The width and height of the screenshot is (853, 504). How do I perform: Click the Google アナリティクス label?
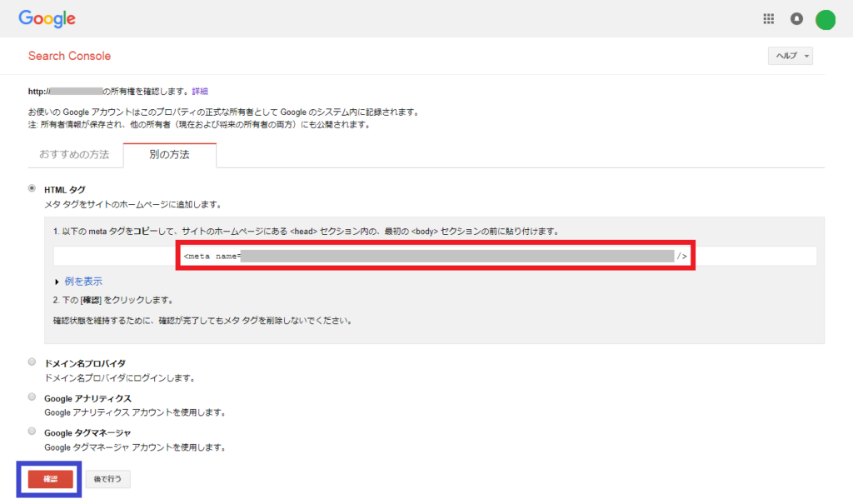coord(88,398)
